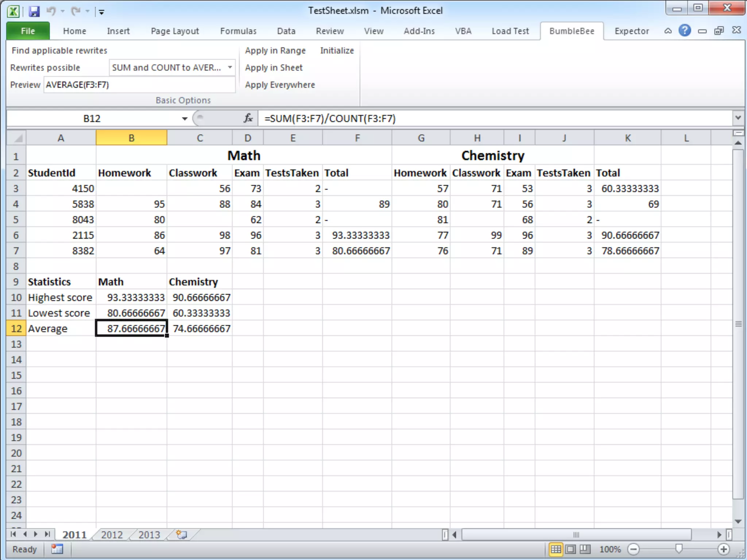
Task: Open the Rewrites possible dropdown
Action: tap(230, 67)
